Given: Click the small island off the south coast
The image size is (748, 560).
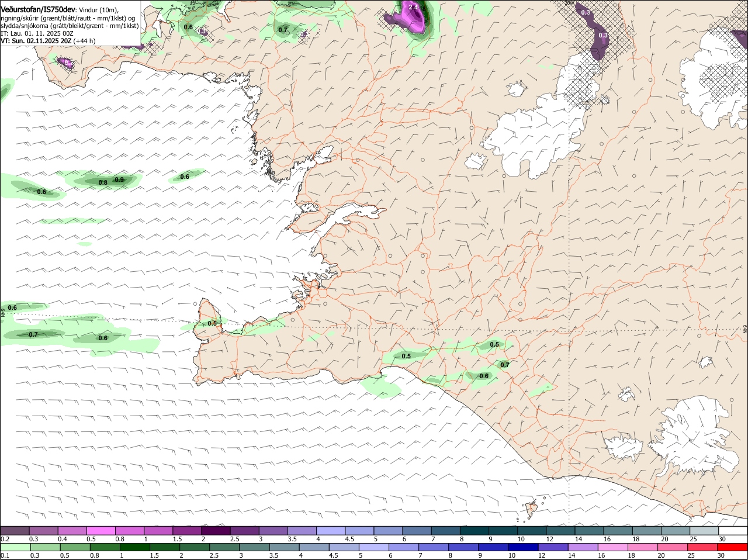Looking at the screenshot, I should coord(531,509).
